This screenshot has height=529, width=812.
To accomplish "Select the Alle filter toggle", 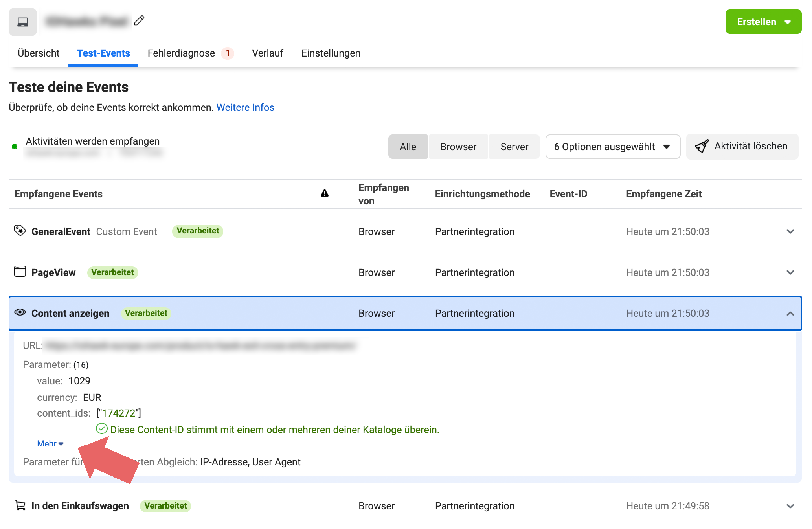I will tap(408, 147).
